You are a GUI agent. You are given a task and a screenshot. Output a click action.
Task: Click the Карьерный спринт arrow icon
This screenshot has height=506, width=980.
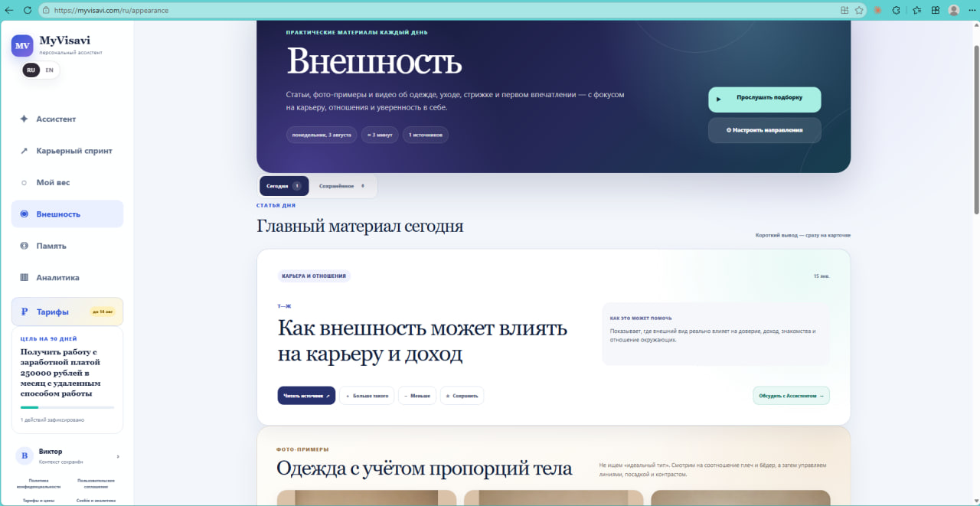(24, 151)
